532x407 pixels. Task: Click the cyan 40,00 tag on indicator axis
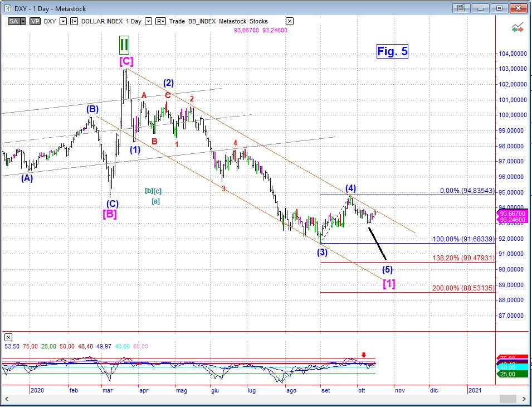tap(513, 368)
